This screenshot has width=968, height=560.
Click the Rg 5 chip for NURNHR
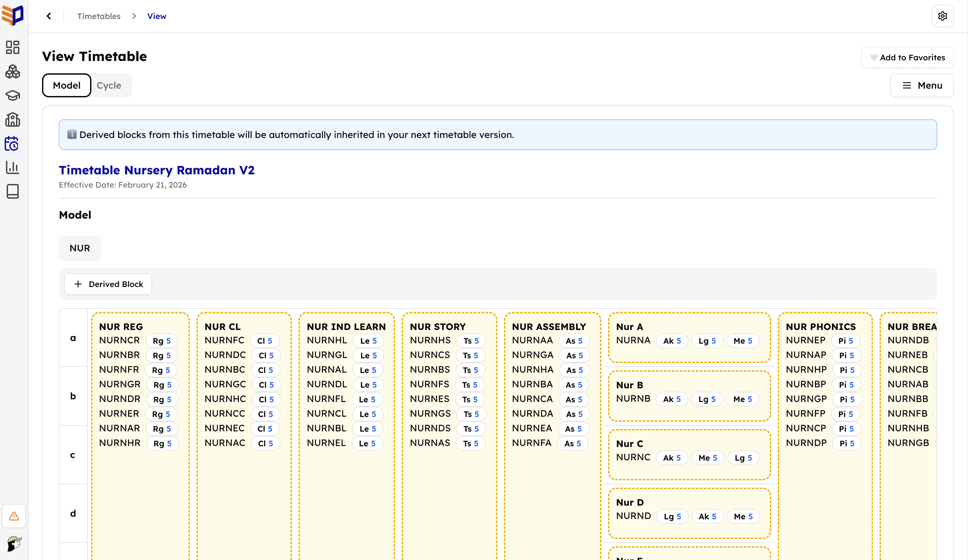point(162,443)
